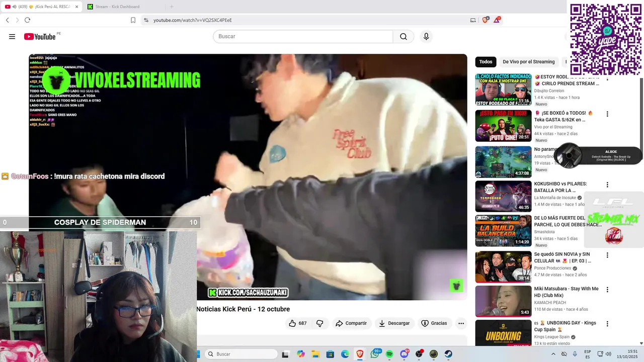The width and height of the screenshot is (644, 362).
Task: Go to the YouTube home logo
Action: 40,37
